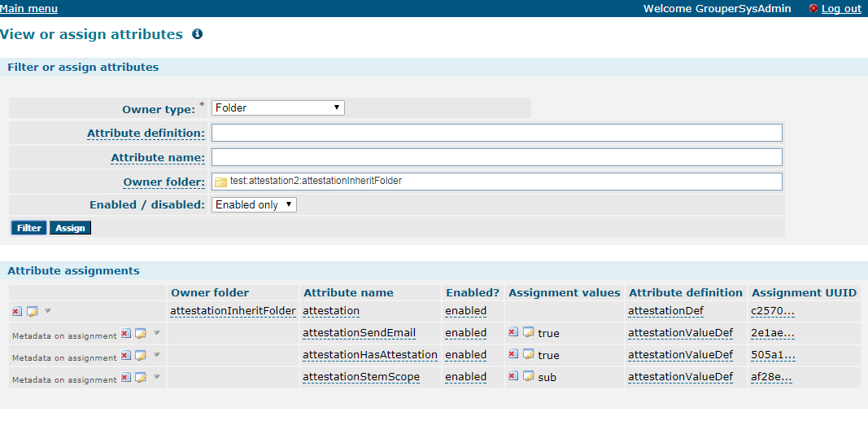The height and width of the screenshot is (434, 868).
Task: Delete attestationSendEmail metadata assignment
Action: pyautogui.click(x=125, y=333)
